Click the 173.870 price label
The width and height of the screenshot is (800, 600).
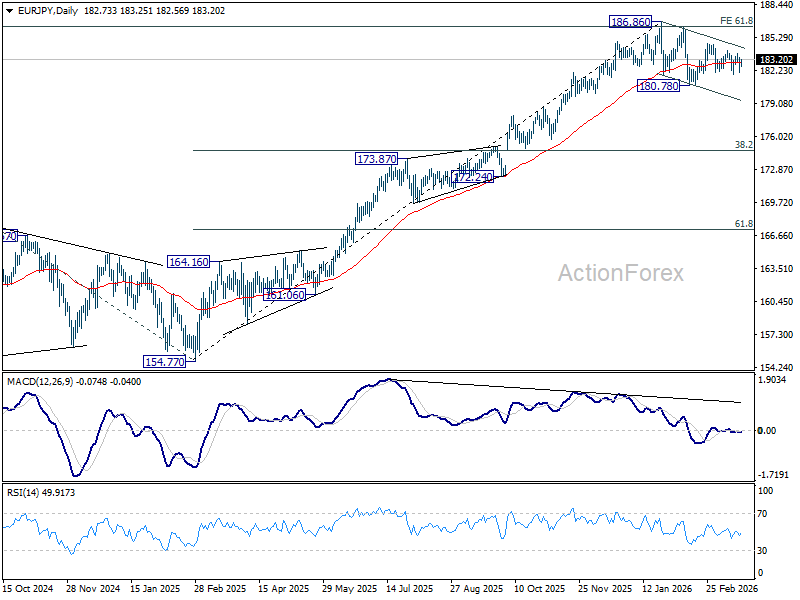click(x=377, y=159)
